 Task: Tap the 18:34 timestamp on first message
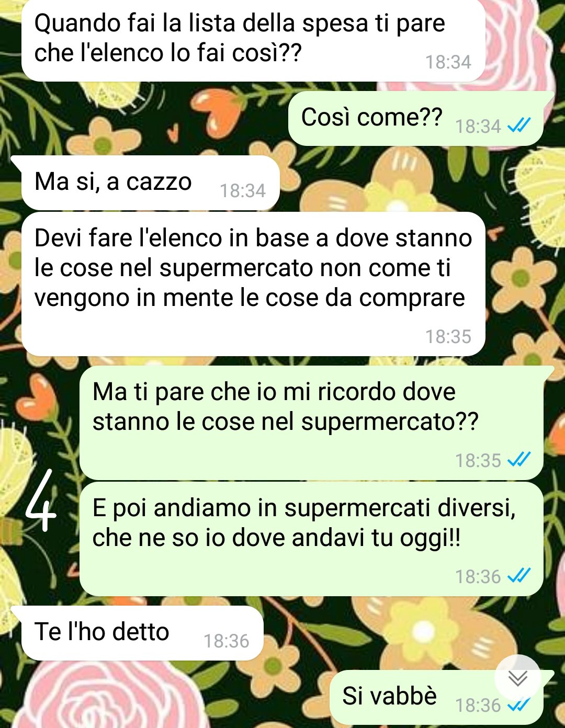click(x=448, y=62)
